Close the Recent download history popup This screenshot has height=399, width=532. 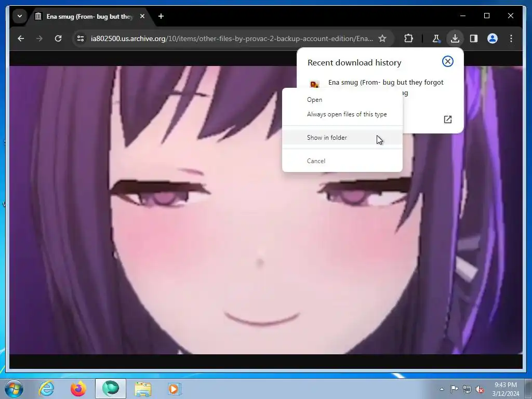(447, 61)
